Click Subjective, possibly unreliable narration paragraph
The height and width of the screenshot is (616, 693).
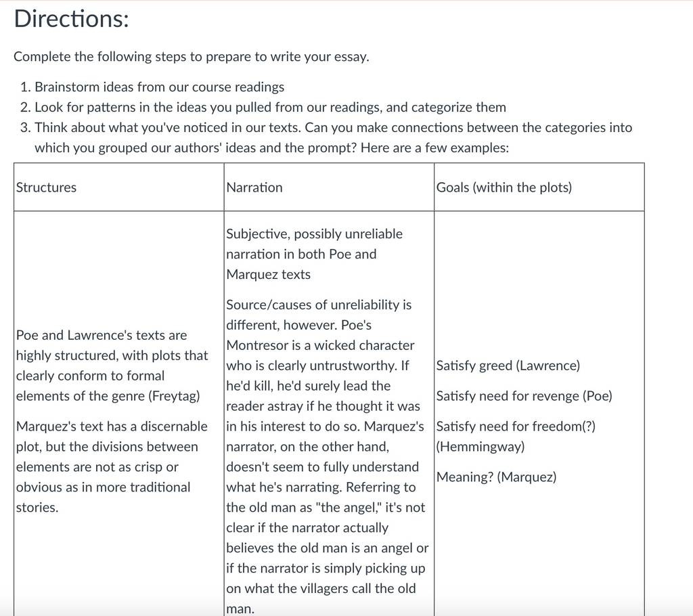tap(314, 255)
